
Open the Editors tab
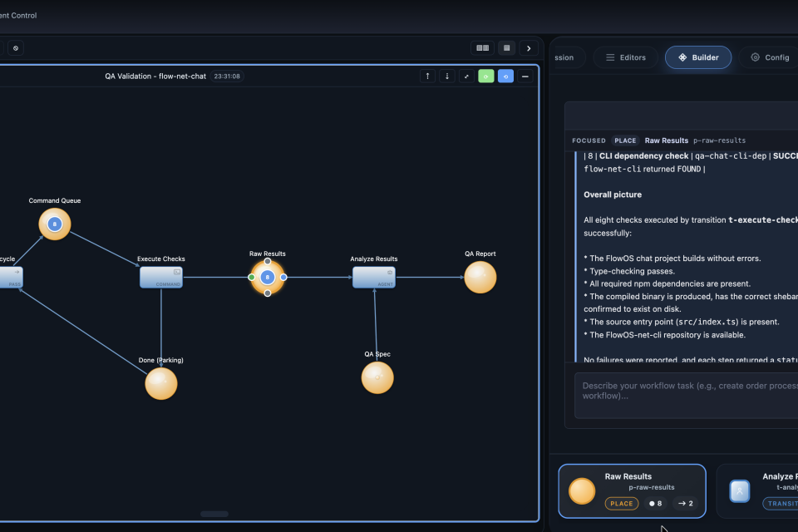(x=625, y=57)
